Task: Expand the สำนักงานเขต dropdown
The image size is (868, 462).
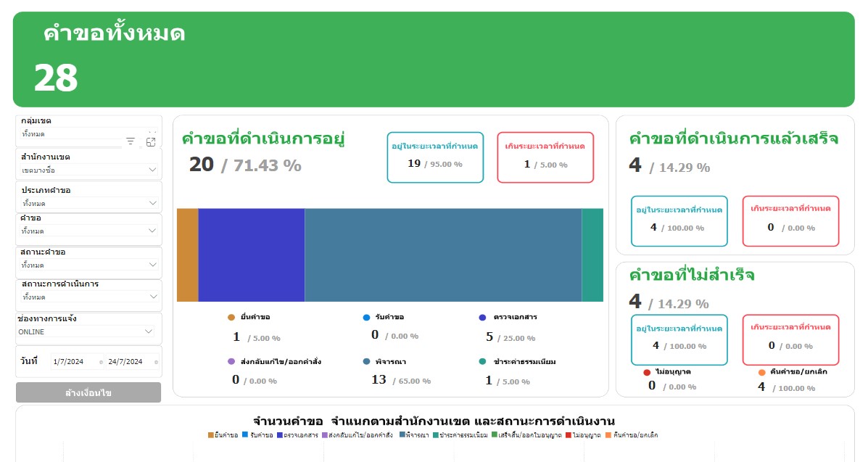Action: pyautogui.click(x=152, y=170)
